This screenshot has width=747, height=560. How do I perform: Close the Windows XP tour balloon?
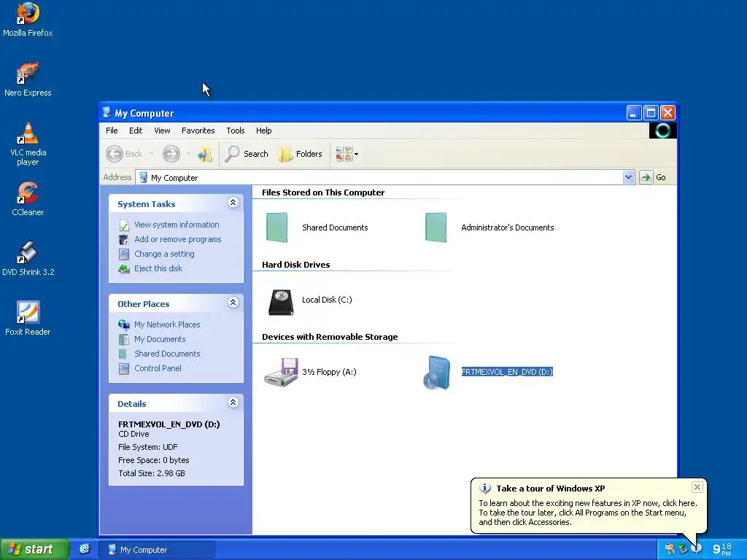click(x=697, y=486)
